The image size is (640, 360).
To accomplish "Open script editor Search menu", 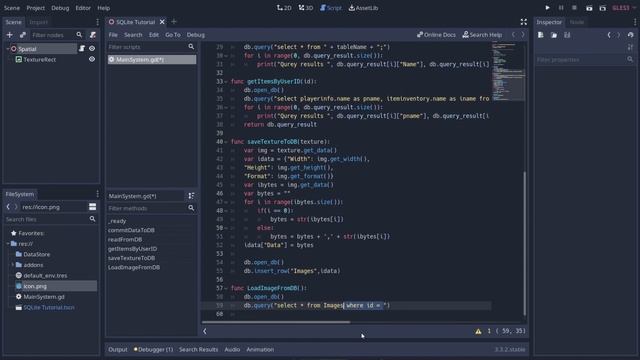I will pos(133,35).
